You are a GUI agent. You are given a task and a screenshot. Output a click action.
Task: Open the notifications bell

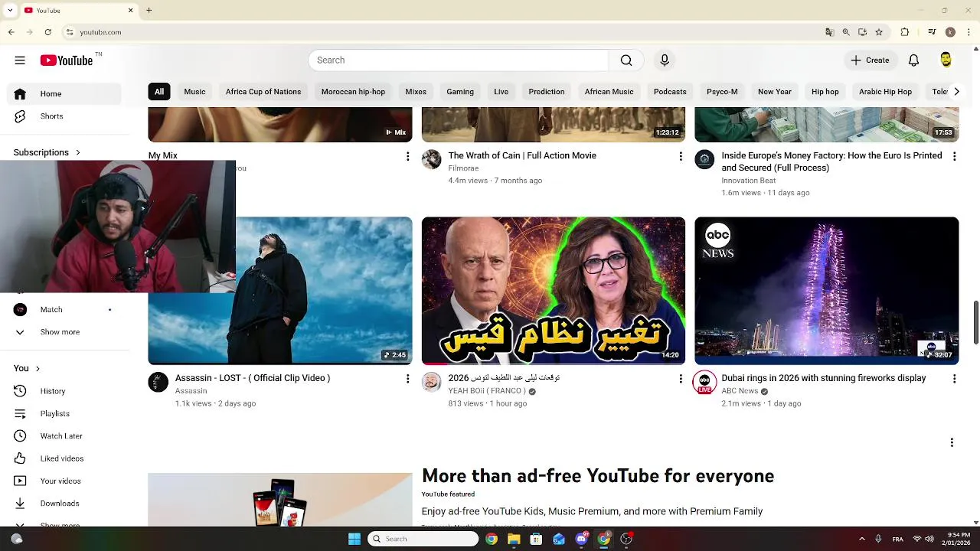click(913, 60)
